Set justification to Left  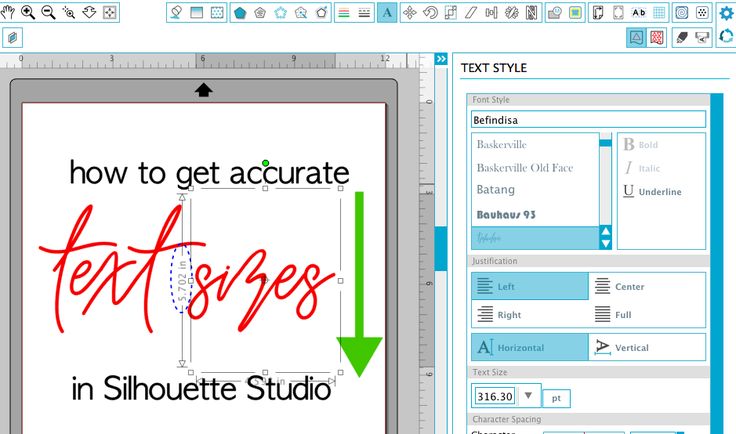530,286
